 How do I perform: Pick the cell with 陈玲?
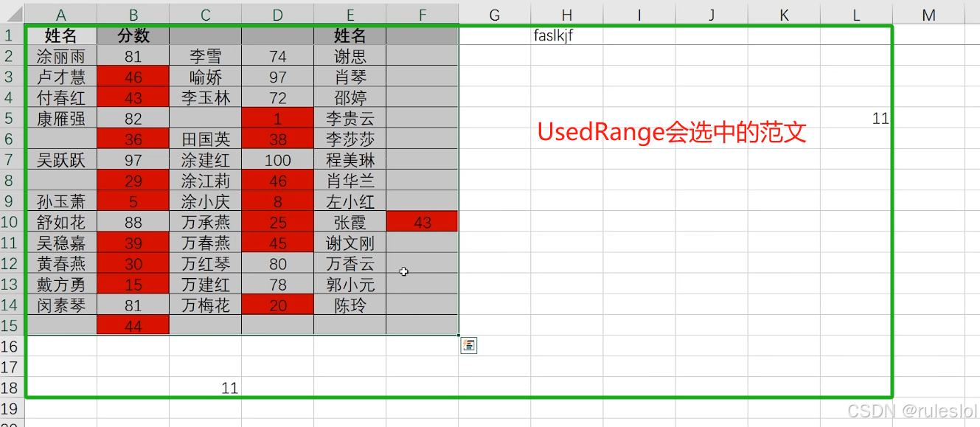pyautogui.click(x=350, y=305)
